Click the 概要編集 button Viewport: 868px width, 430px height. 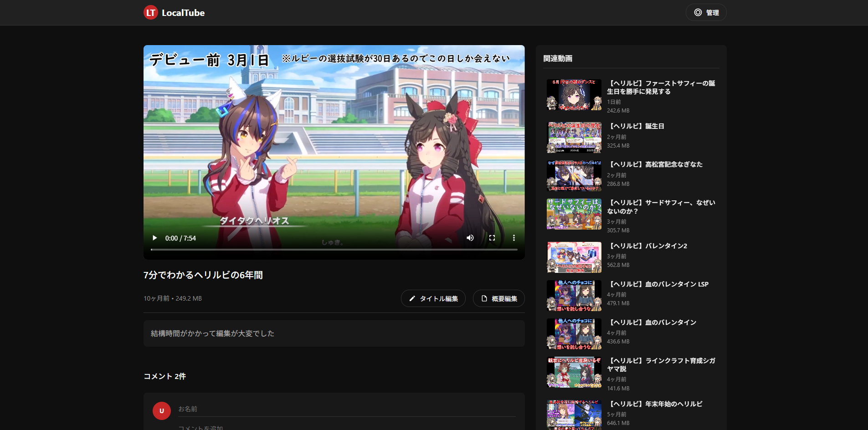499,298
